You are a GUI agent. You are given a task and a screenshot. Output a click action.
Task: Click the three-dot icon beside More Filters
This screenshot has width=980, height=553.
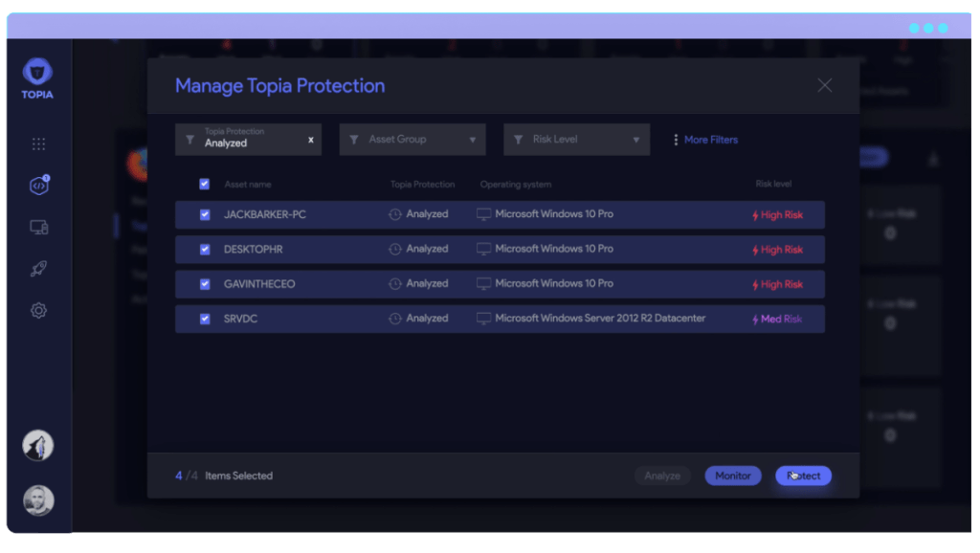[676, 140]
